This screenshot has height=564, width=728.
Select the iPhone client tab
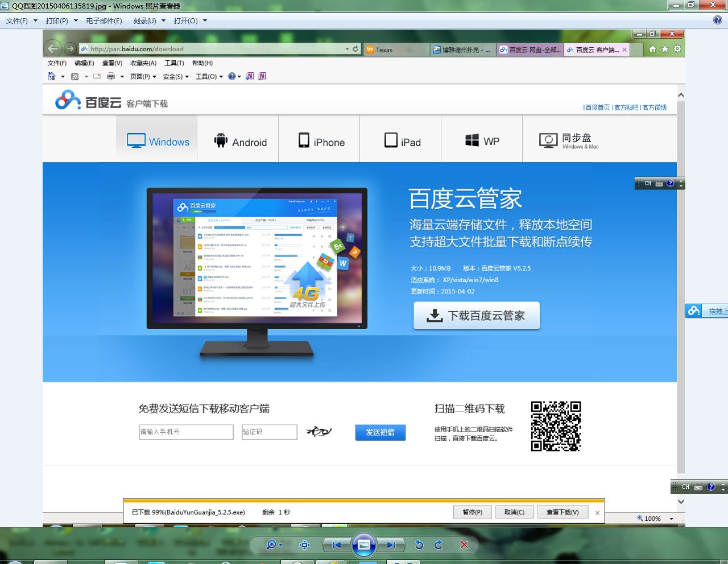[x=320, y=140]
